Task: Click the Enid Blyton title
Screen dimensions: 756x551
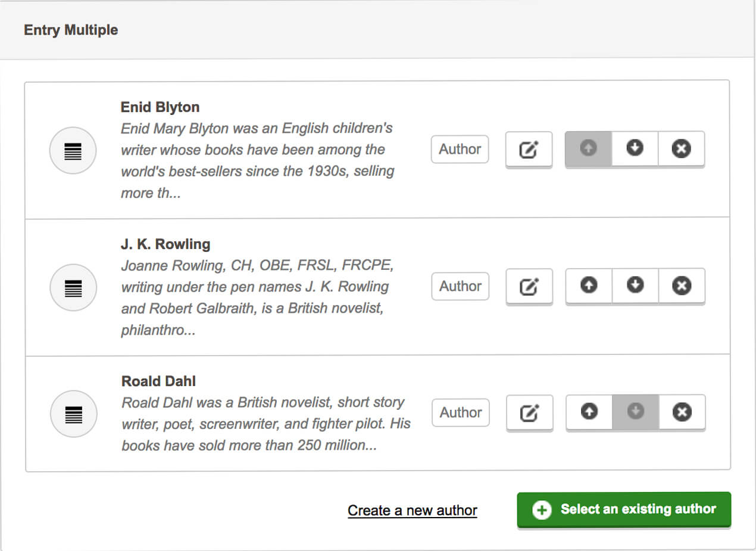Action: click(x=160, y=107)
